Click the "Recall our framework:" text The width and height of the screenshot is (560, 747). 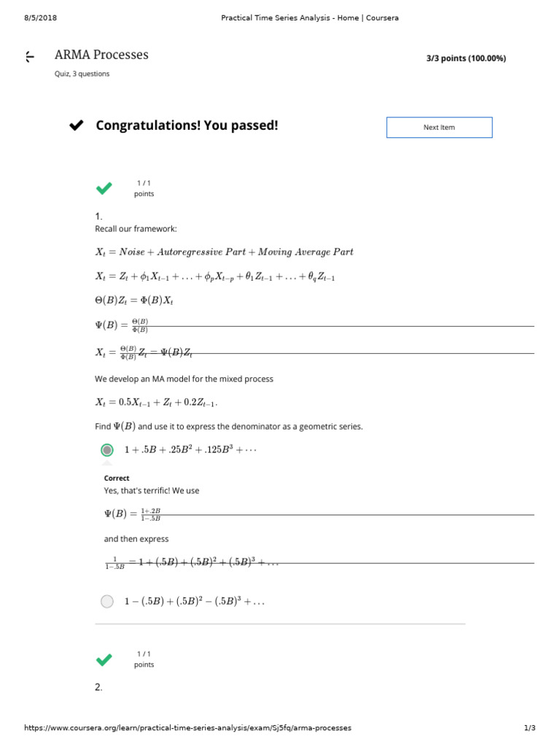click(x=136, y=229)
